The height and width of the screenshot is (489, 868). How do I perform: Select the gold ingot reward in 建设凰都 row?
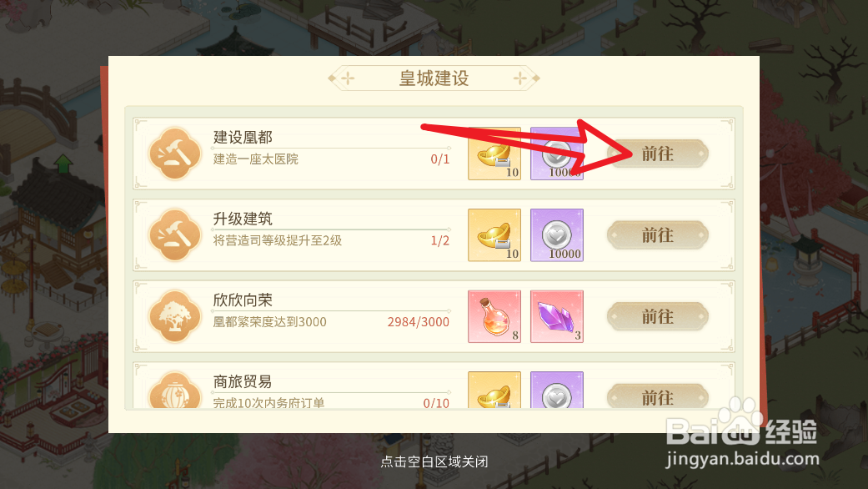coord(494,154)
